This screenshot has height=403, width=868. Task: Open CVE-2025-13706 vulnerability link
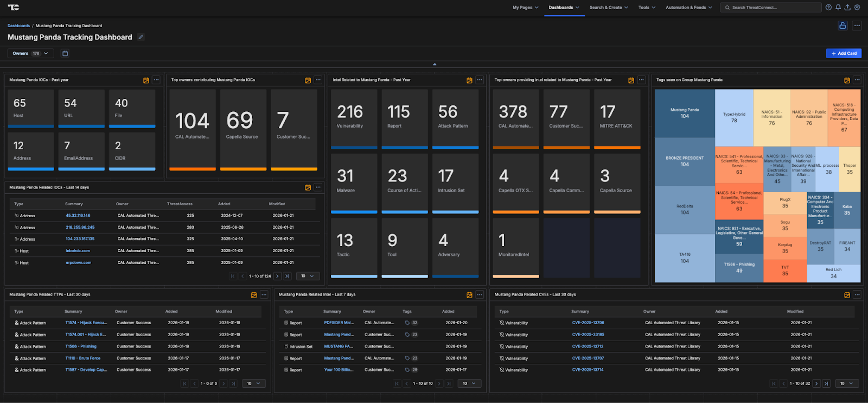coord(588,323)
